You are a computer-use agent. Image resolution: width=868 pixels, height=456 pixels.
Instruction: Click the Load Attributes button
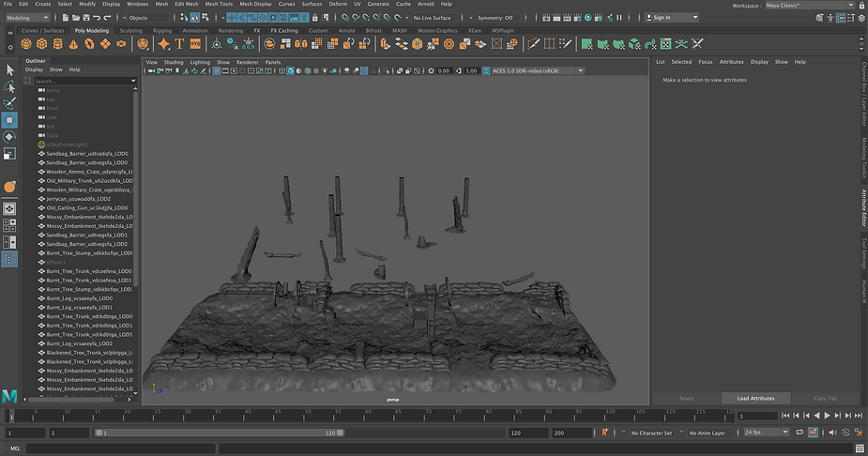pyautogui.click(x=755, y=398)
